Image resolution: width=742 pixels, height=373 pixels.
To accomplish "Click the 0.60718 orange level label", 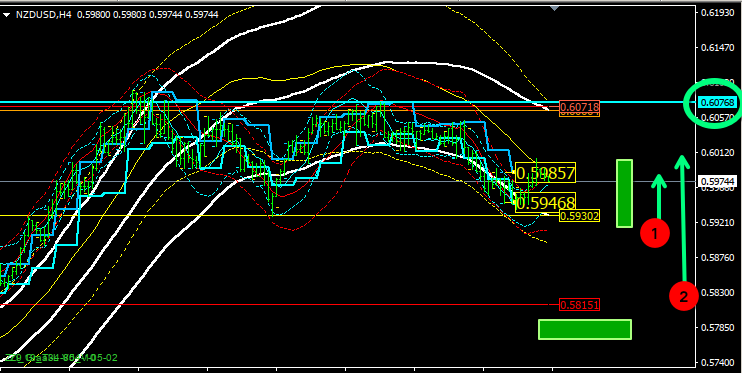I will coord(579,108).
